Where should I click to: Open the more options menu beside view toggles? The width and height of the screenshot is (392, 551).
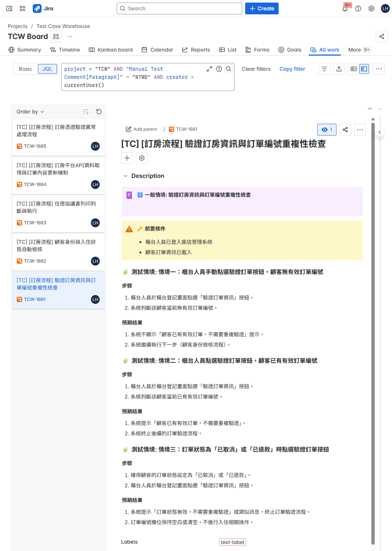point(379,69)
